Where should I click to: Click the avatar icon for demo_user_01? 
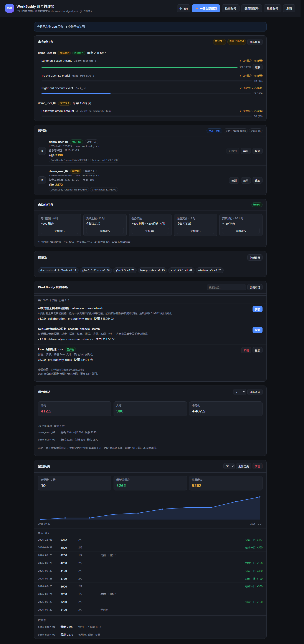point(42,151)
